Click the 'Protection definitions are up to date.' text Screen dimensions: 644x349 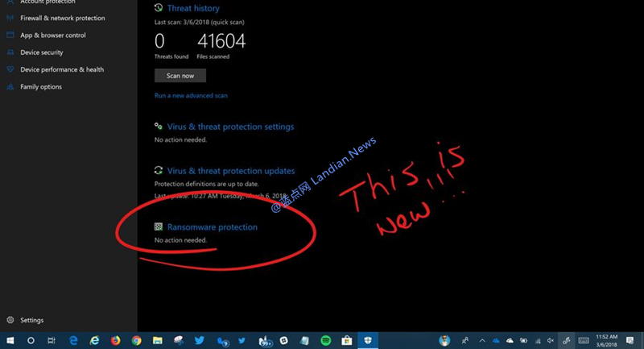click(207, 184)
